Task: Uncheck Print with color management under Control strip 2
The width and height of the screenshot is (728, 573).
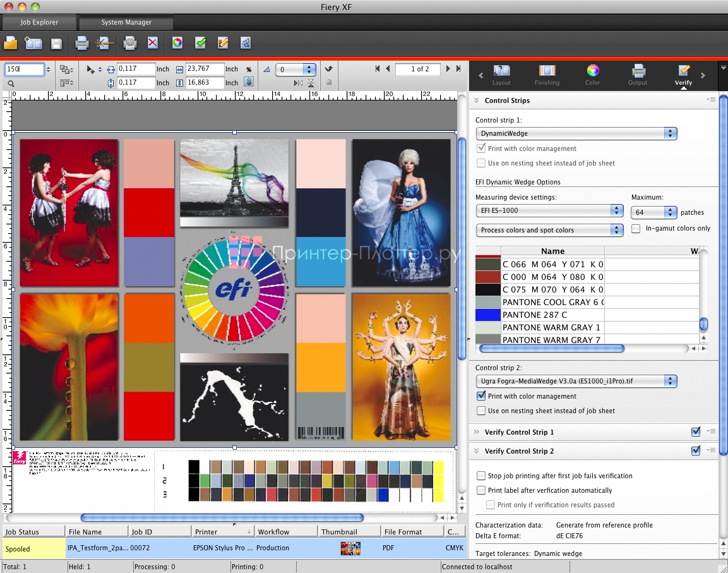Action: (482, 396)
